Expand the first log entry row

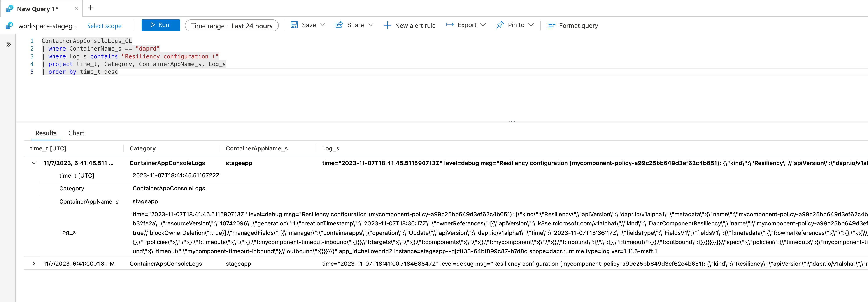pyautogui.click(x=34, y=163)
